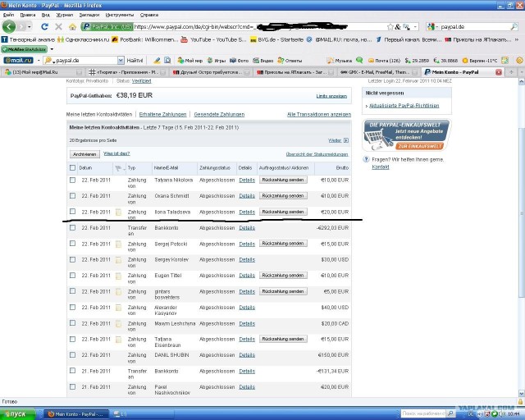
Task: Open the back button history dropdown arrow
Action: point(30,27)
